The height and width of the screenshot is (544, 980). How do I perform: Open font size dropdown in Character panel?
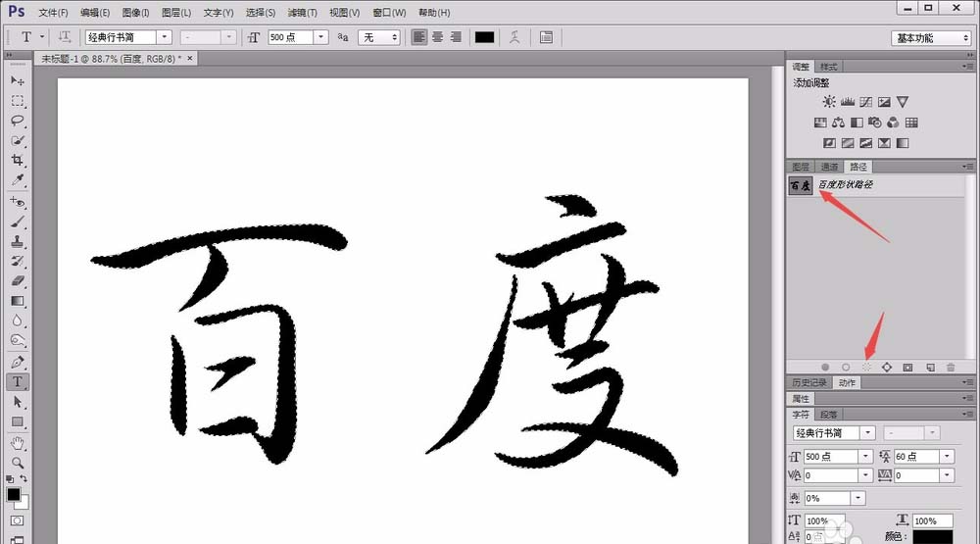coord(865,457)
